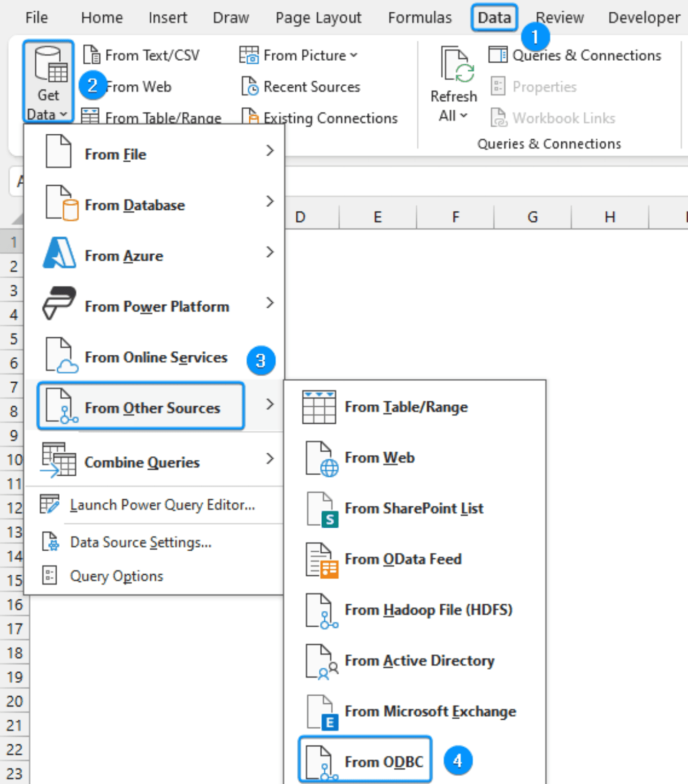Open Data Source Settings

[140, 542]
